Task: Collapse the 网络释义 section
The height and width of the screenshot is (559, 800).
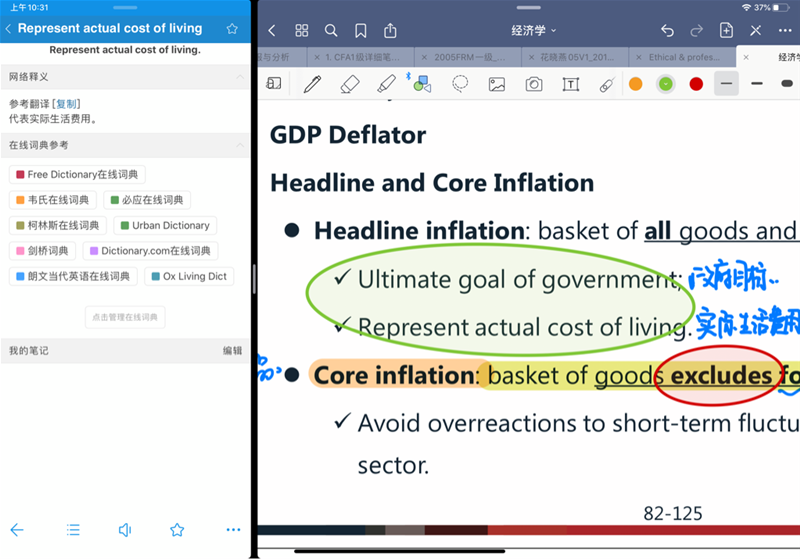Action: (239, 77)
